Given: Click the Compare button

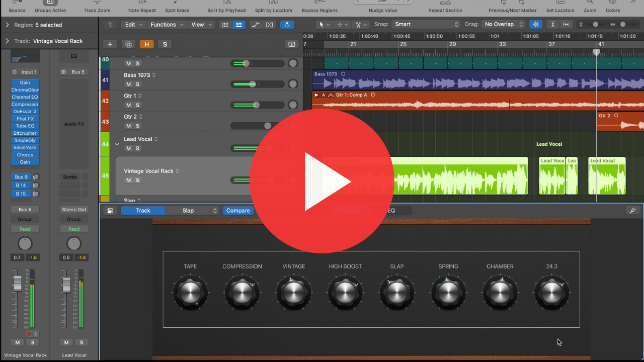Looking at the screenshot, I should click(238, 211).
